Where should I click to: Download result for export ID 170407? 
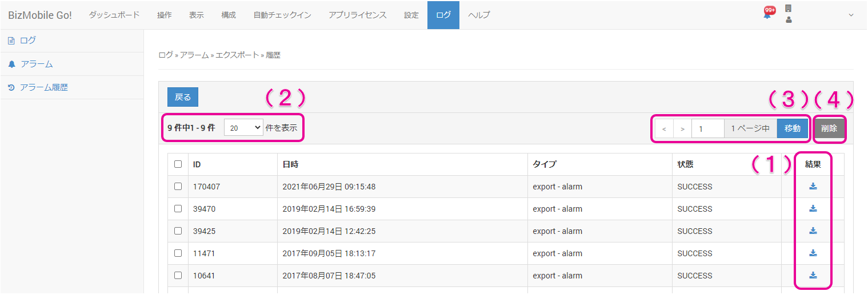(813, 187)
